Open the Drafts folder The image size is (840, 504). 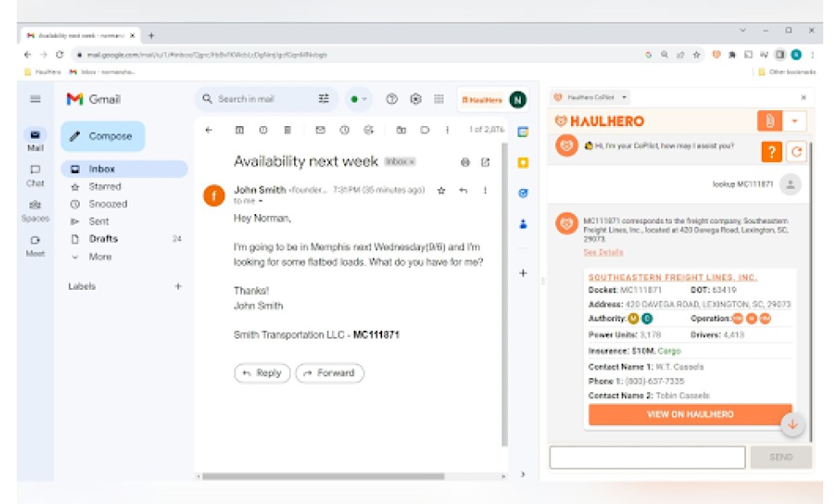coord(124,239)
